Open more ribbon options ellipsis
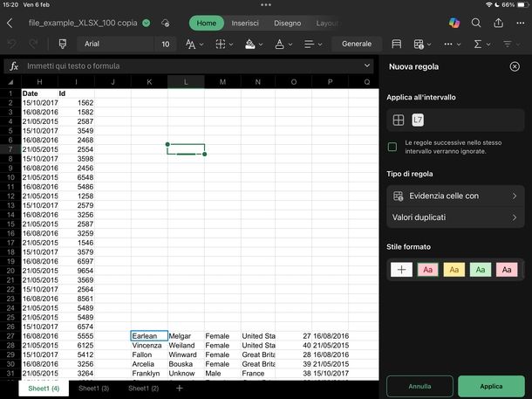 448,44
